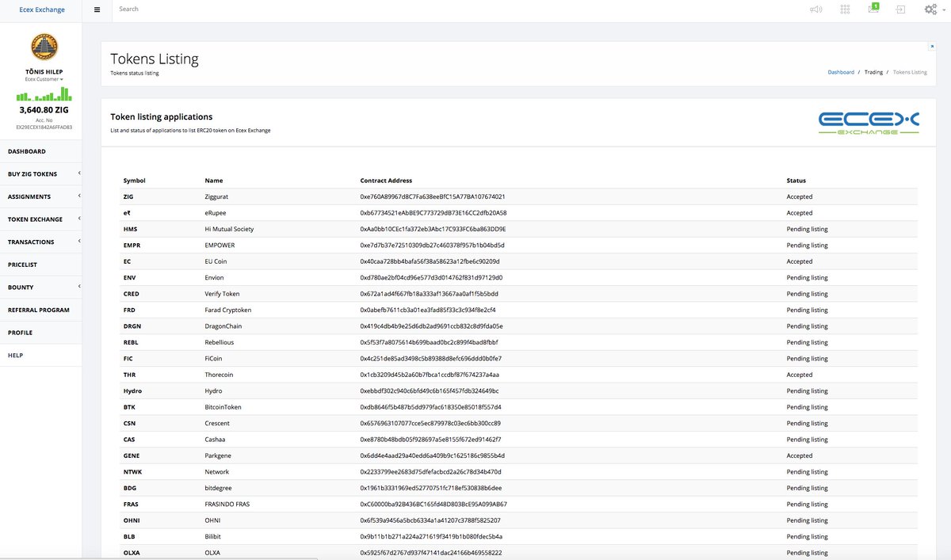Click the Dashboard breadcrumb link

[x=841, y=72]
